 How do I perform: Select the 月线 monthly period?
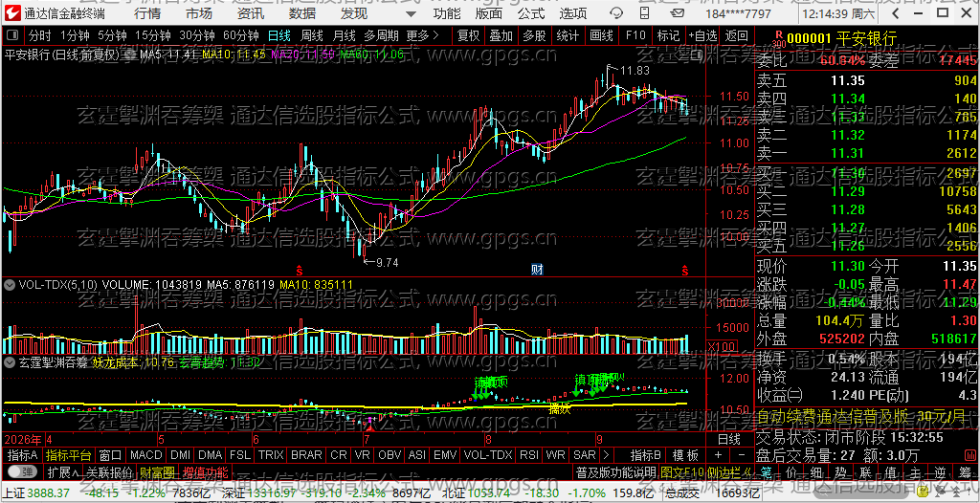pyautogui.click(x=344, y=35)
